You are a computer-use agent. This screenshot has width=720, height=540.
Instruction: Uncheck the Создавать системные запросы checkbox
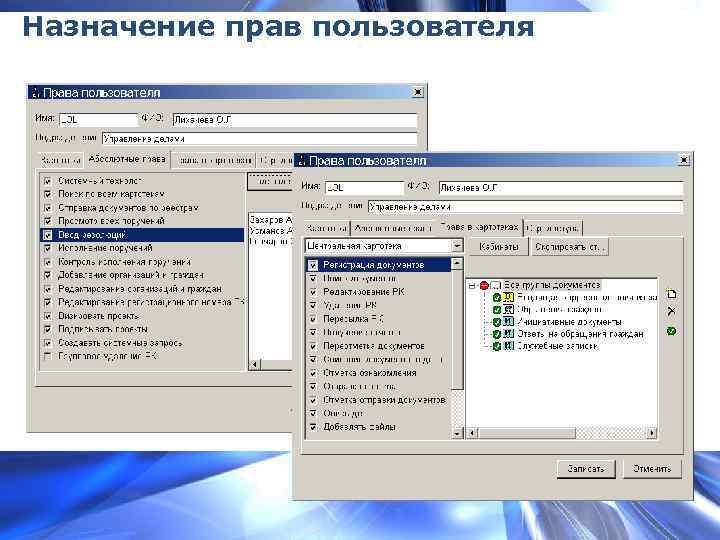[48, 343]
